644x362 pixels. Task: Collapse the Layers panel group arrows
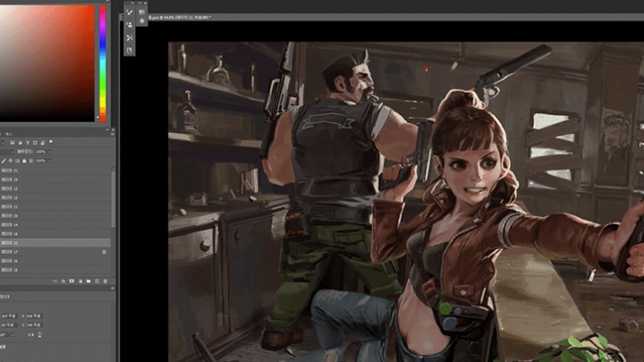(107, 130)
